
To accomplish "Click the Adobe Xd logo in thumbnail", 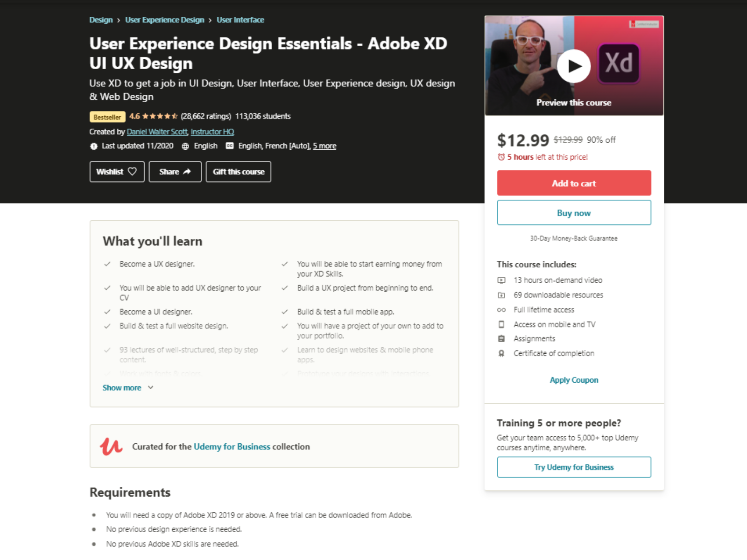I will pos(619,63).
